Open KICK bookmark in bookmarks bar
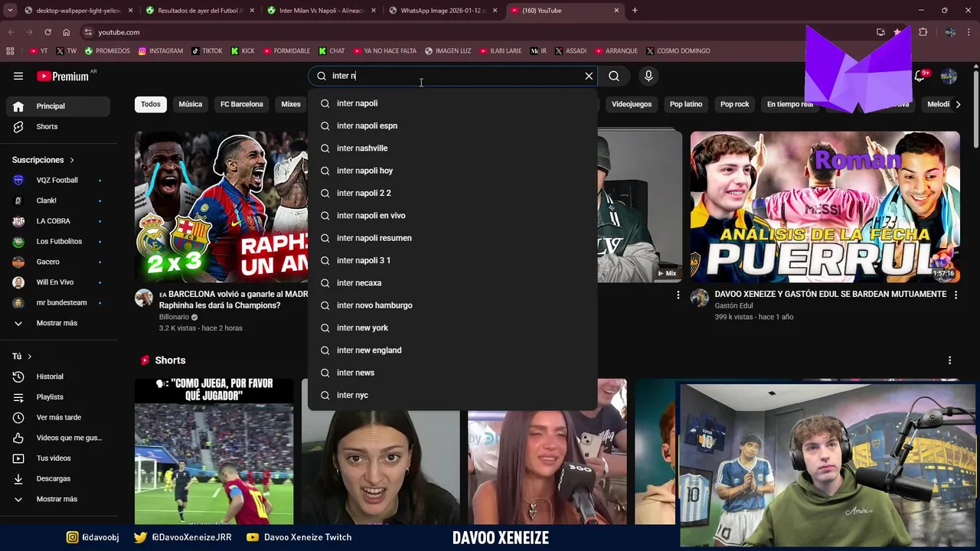The image size is (980, 551). point(243,51)
